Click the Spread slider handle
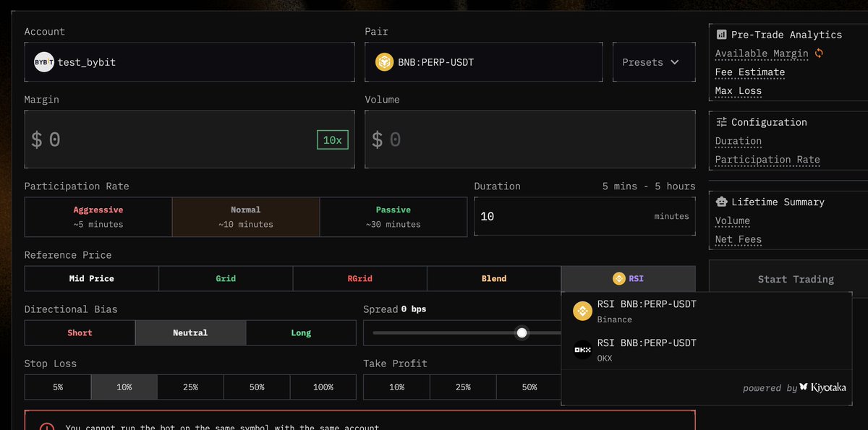Image resolution: width=868 pixels, height=430 pixels. pos(522,332)
